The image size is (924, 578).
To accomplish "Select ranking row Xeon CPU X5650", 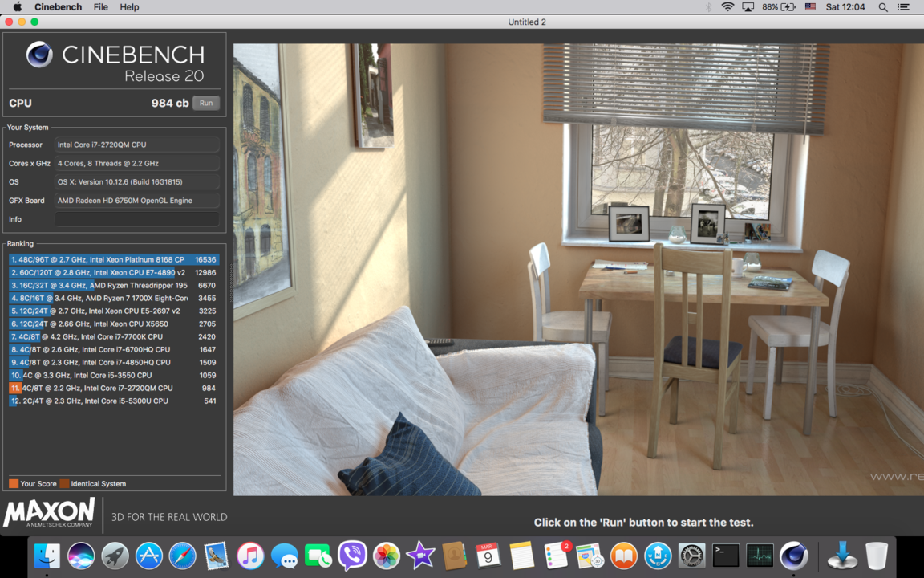I will pos(114,324).
